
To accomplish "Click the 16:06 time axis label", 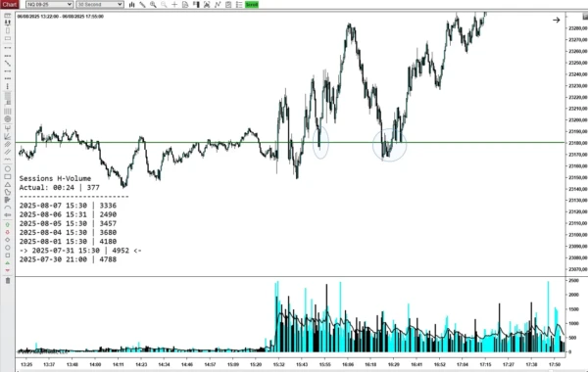I will (348, 364).
